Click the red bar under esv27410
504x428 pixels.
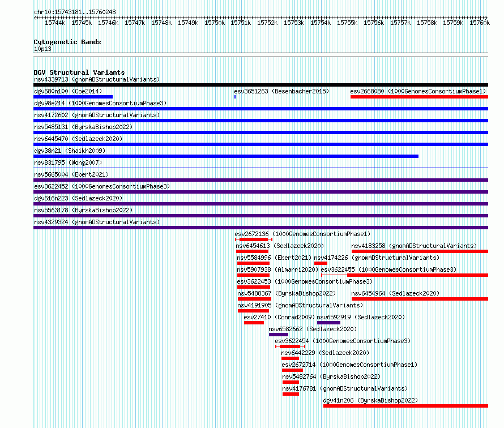[254, 323]
